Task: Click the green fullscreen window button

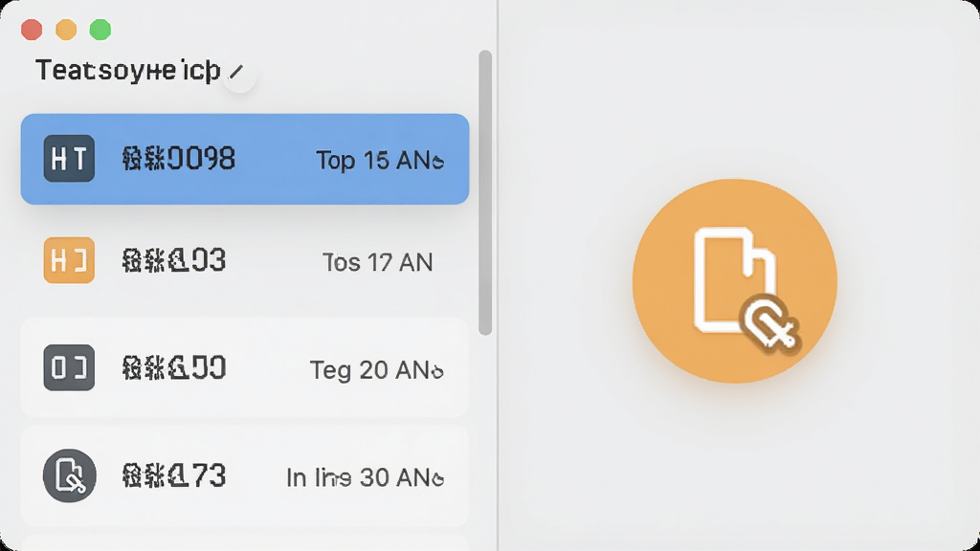Action: click(x=100, y=30)
